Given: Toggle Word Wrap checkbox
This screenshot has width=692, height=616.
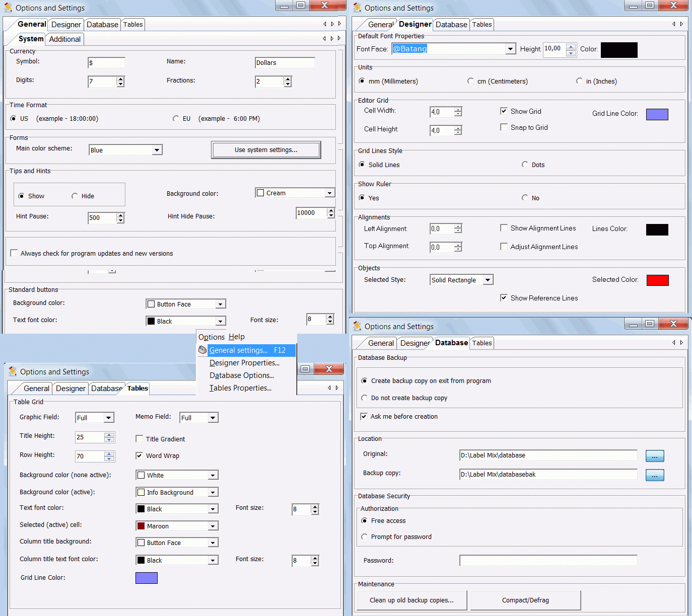Looking at the screenshot, I should 140,455.
